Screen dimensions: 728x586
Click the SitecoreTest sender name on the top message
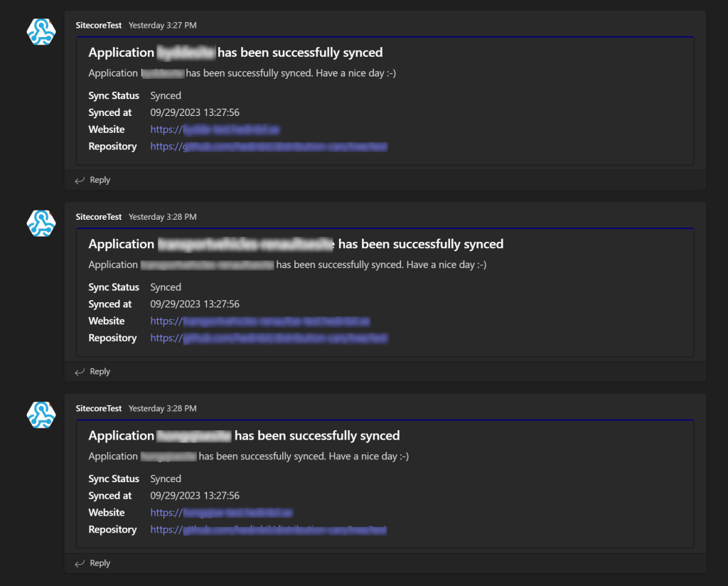(99, 26)
